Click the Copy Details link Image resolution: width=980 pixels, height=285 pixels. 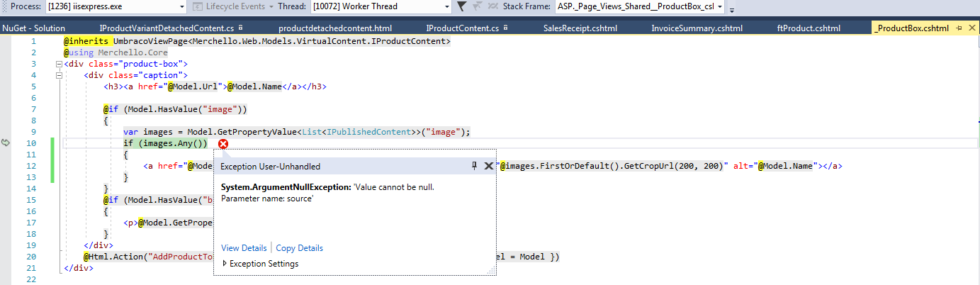[x=299, y=248]
